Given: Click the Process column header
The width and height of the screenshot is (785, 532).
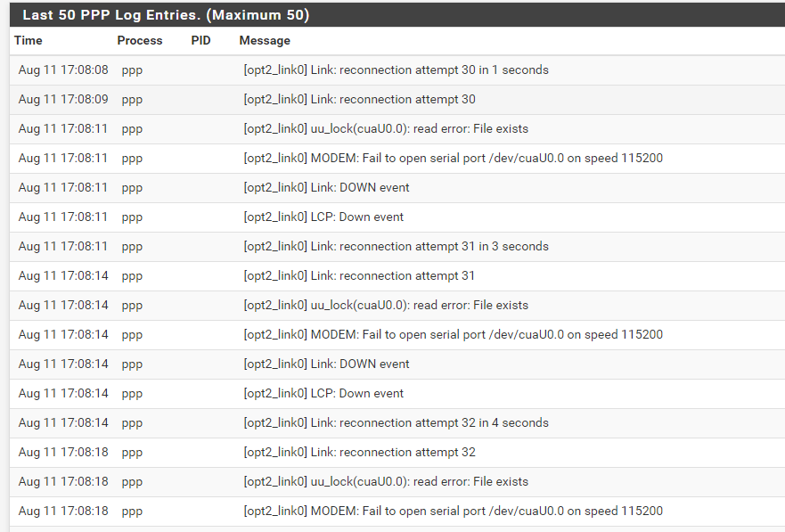Looking at the screenshot, I should (x=140, y=40).
